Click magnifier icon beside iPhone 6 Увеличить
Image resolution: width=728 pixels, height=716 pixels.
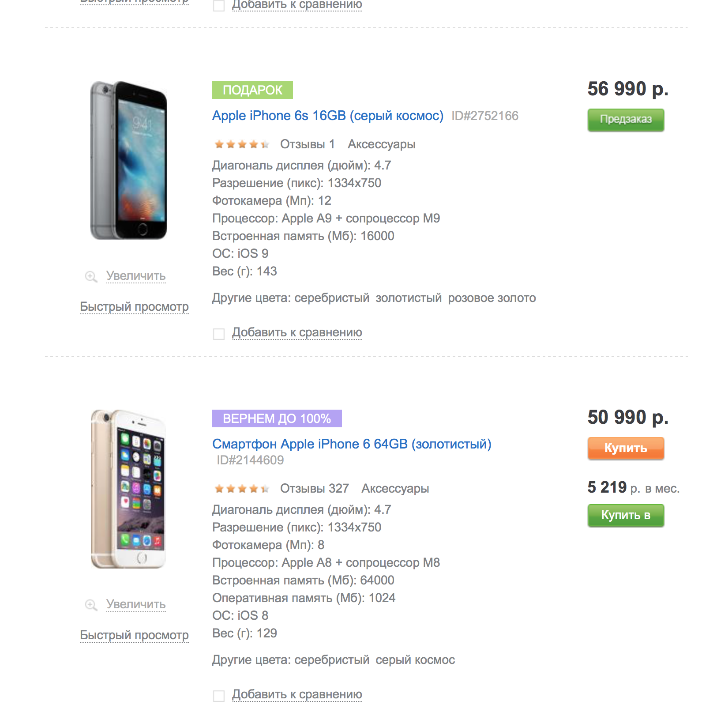[x=91, y=605]
